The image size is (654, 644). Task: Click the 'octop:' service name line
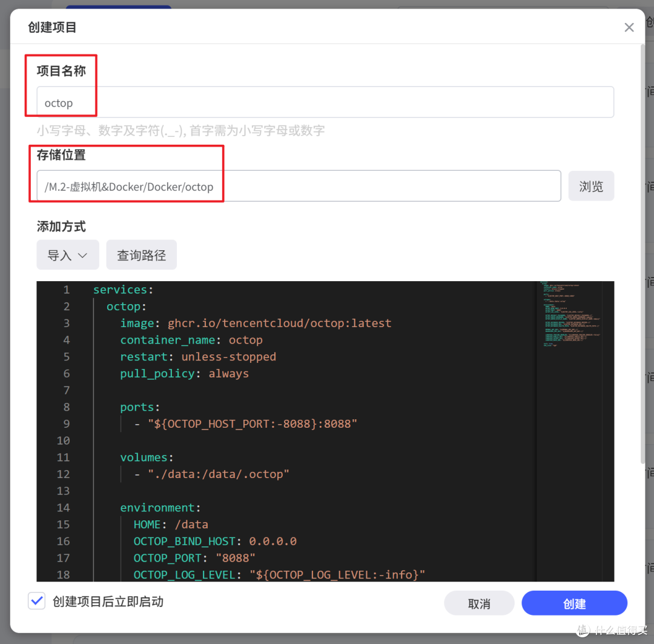127,307
